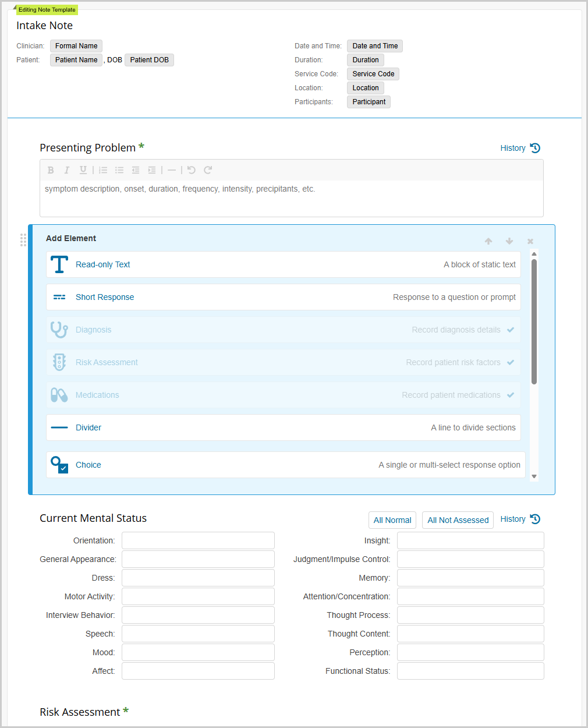Move the Add Element block up
This screenshot has width=588, height=728.
[x=488, y=241]
